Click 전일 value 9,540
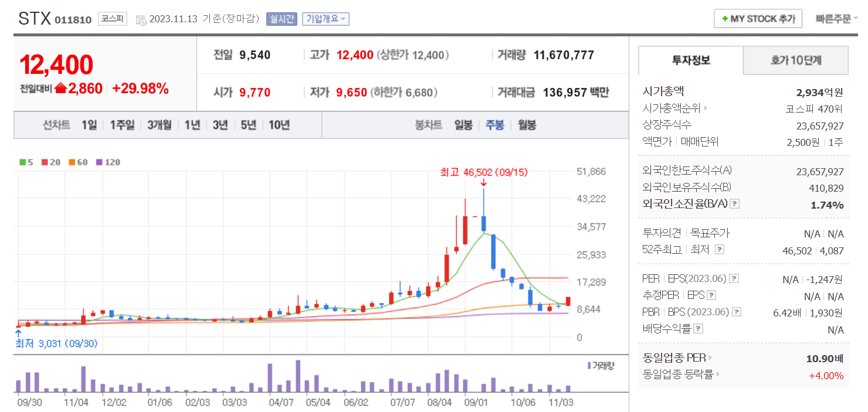Screen dimensions: 868x412 tap(255, 55)
